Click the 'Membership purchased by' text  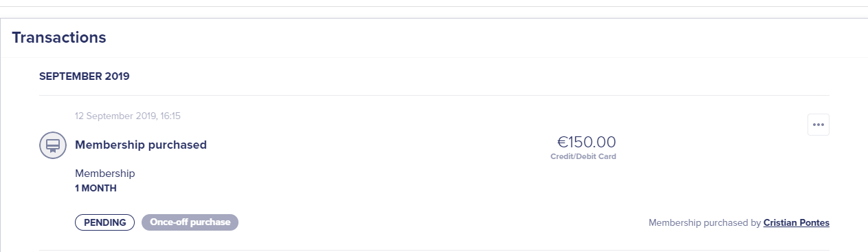point(704,223)
